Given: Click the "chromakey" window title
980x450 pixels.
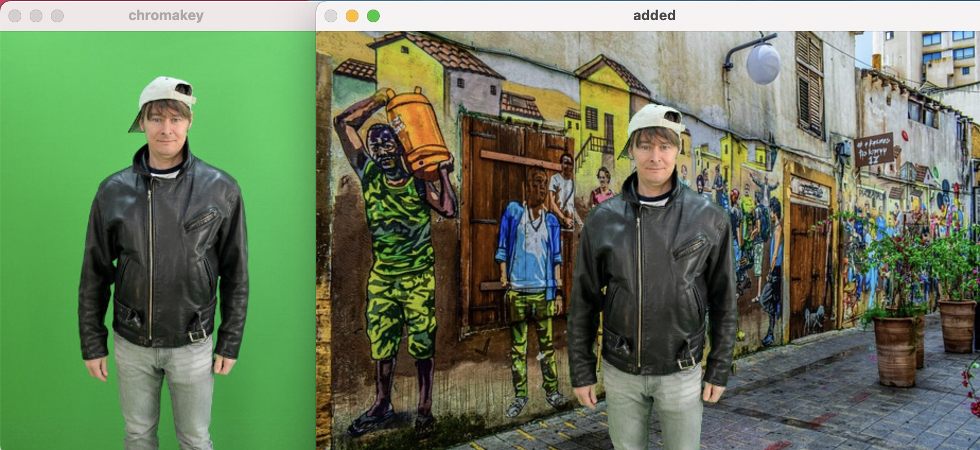Looking at the screenshot, I should pyautogui.click(x=166, y=15).
